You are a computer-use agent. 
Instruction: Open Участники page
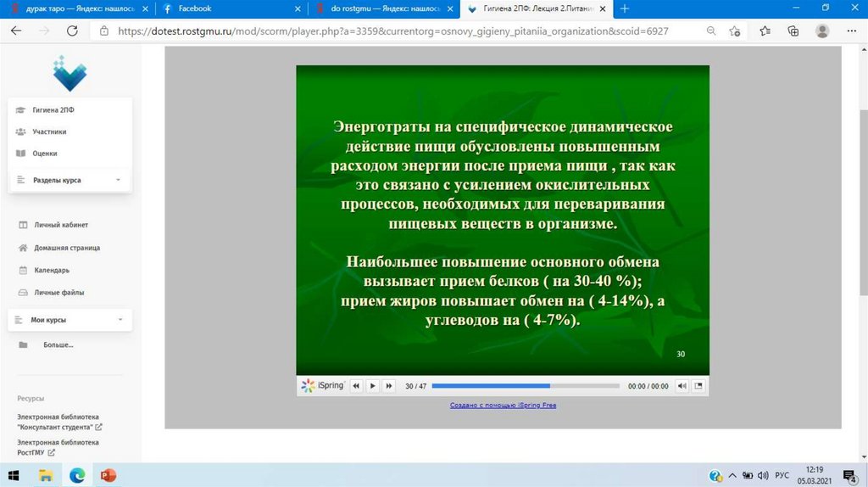pyautogui.click(x=49, y=132)
